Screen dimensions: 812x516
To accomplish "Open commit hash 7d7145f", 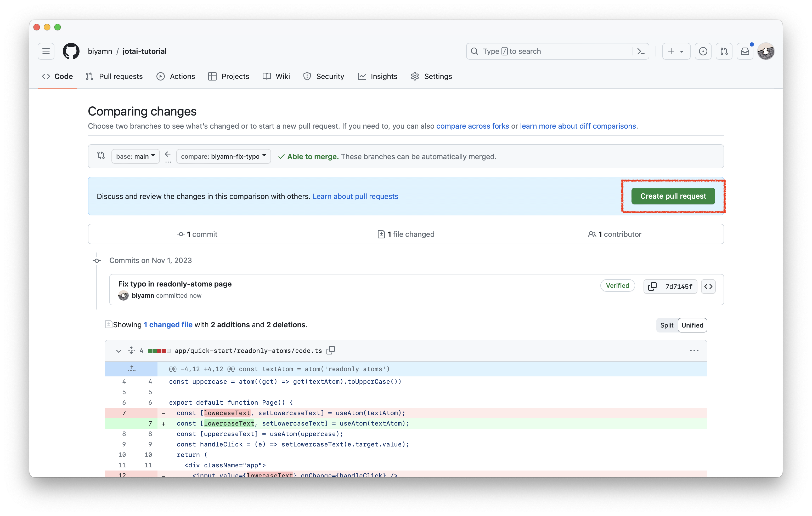I will [x=679, y=286].
